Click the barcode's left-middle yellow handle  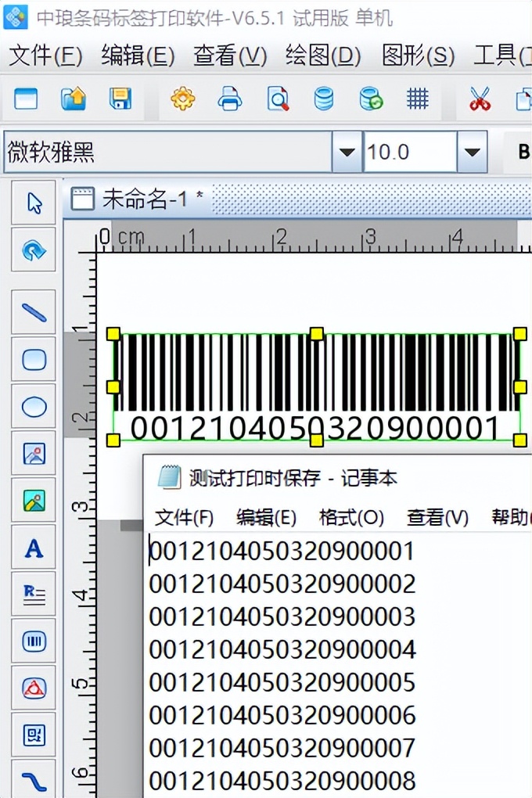coord(113,387)
